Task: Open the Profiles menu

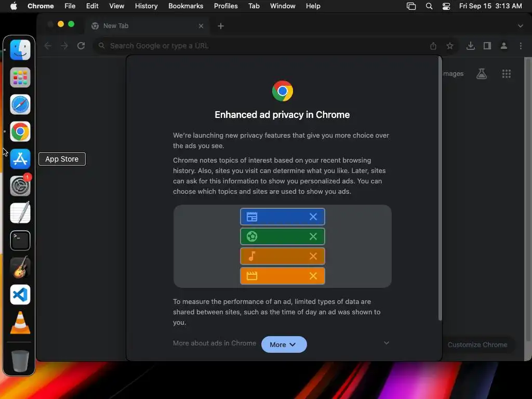Action: (x=225, y=6)
